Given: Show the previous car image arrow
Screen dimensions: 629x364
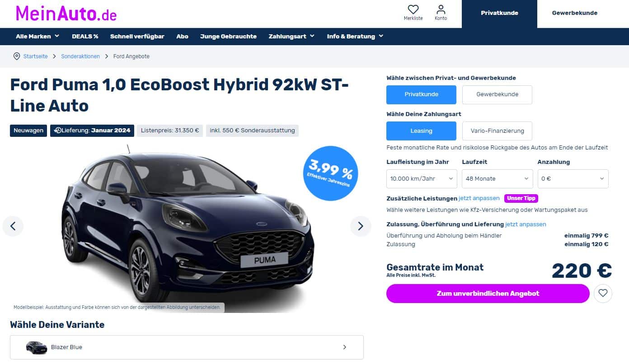Looking at the screenshot, I should point(13,226).
